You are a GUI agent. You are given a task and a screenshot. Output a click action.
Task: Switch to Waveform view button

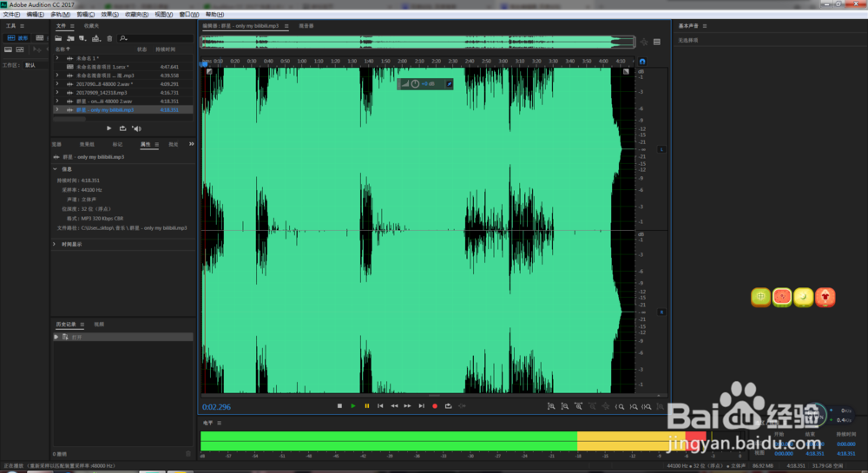(17, 38)
